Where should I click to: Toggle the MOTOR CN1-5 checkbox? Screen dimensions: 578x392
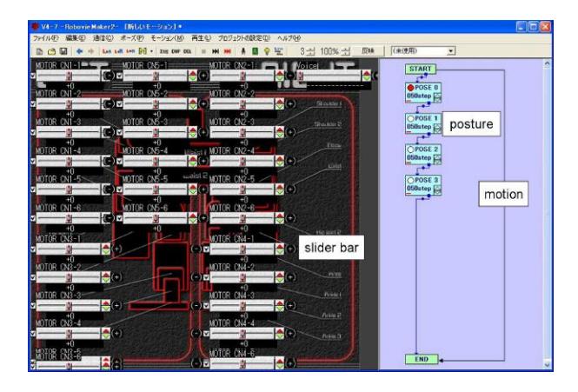(x=33, y=189)
